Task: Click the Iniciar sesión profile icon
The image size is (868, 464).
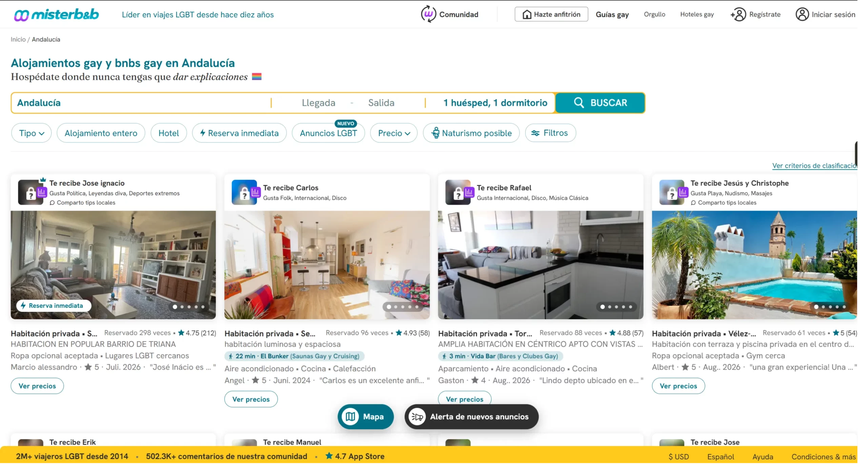Action: pos(802,14)
